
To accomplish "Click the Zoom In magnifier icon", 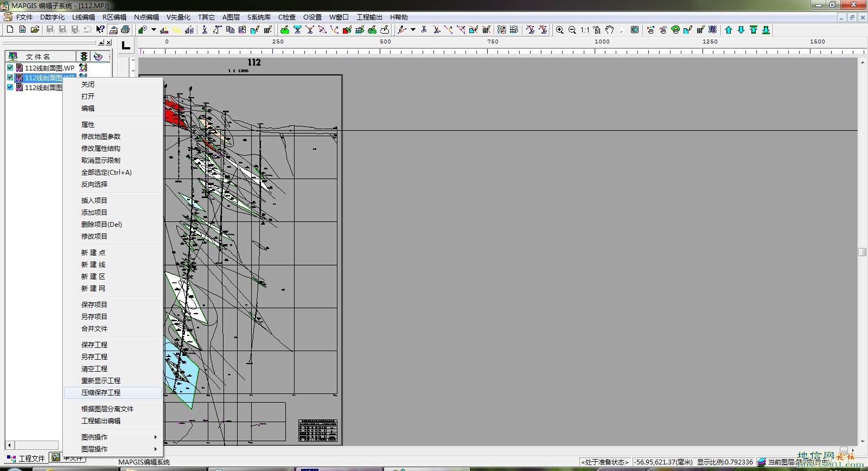I will [560, 30].
